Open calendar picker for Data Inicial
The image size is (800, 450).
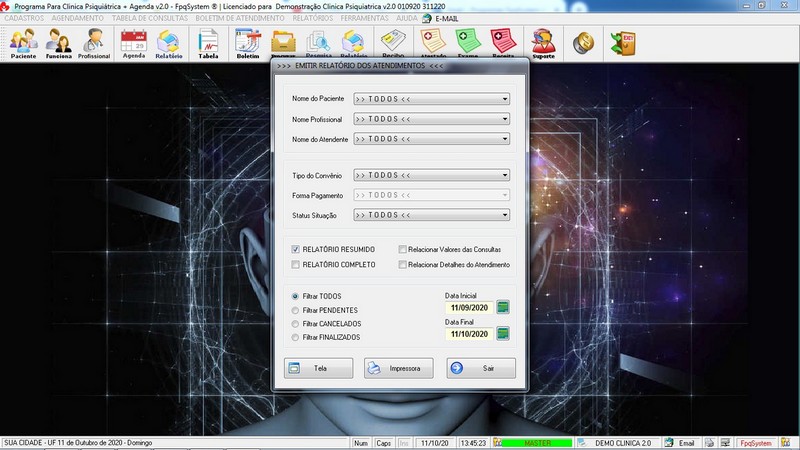point(503,307)
